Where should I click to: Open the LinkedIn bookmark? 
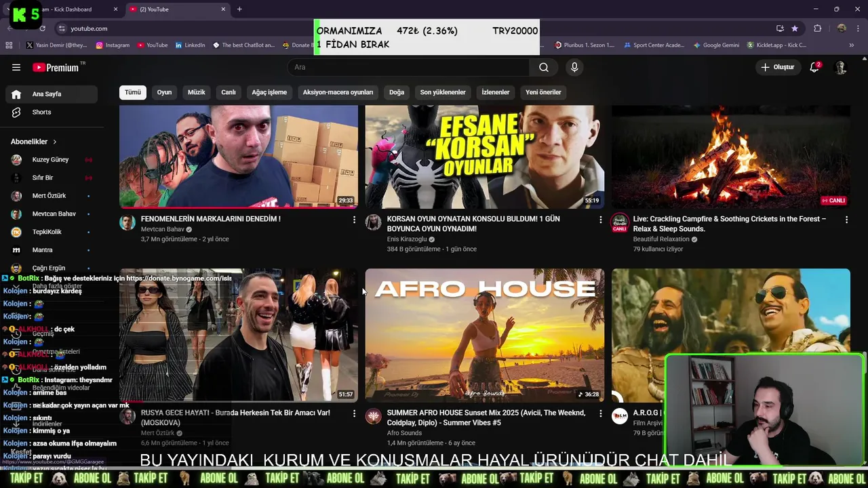[x=190, y=45]
